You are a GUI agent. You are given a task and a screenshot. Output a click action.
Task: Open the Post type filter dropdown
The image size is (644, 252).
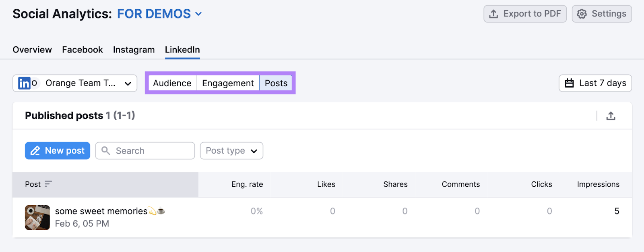tap(231, 151)
